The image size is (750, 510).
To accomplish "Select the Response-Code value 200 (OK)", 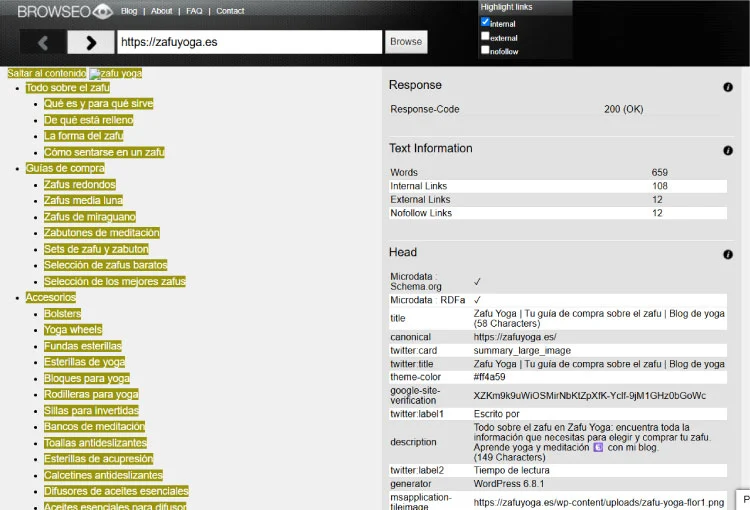I will click(x=623, y=109).
